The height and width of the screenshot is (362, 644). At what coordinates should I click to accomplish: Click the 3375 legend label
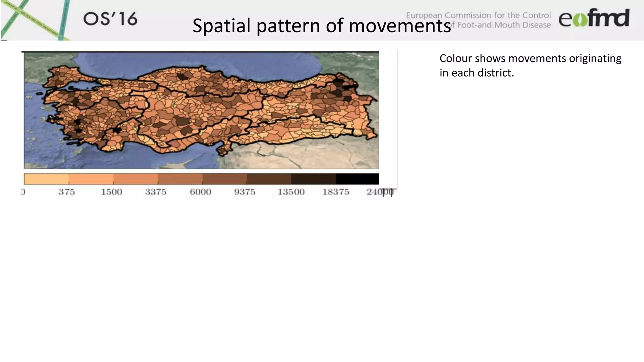click(156, 192)
